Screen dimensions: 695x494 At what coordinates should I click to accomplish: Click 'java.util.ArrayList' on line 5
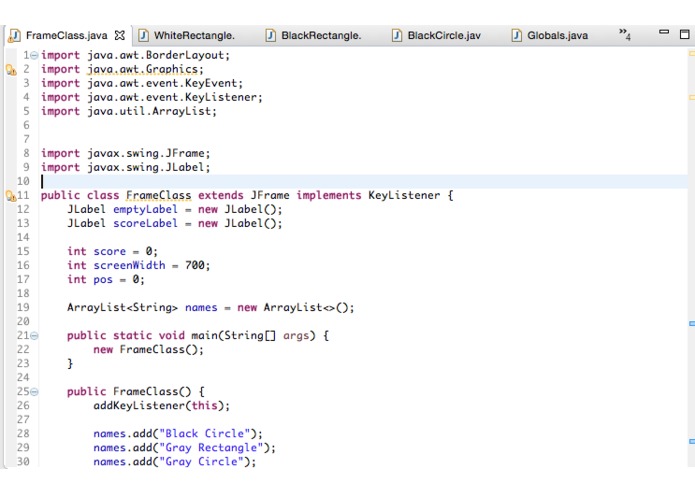tap(149, 111)
